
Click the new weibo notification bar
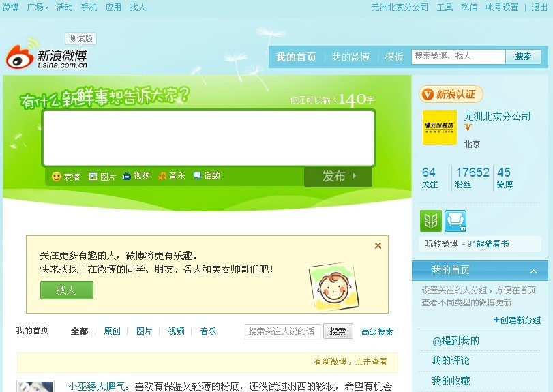click(x=207, y=362)
